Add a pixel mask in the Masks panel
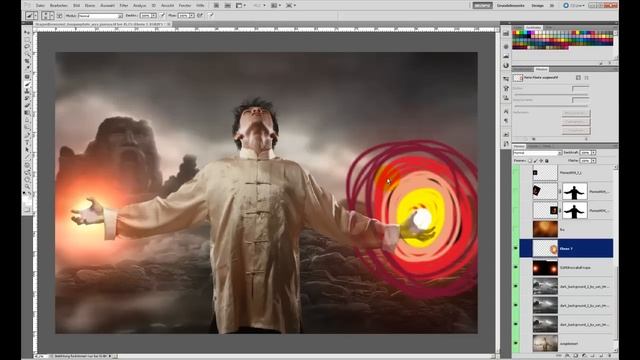Image resolution: width=640 pixels, height=360 pixels. click(x=578, y=78)
